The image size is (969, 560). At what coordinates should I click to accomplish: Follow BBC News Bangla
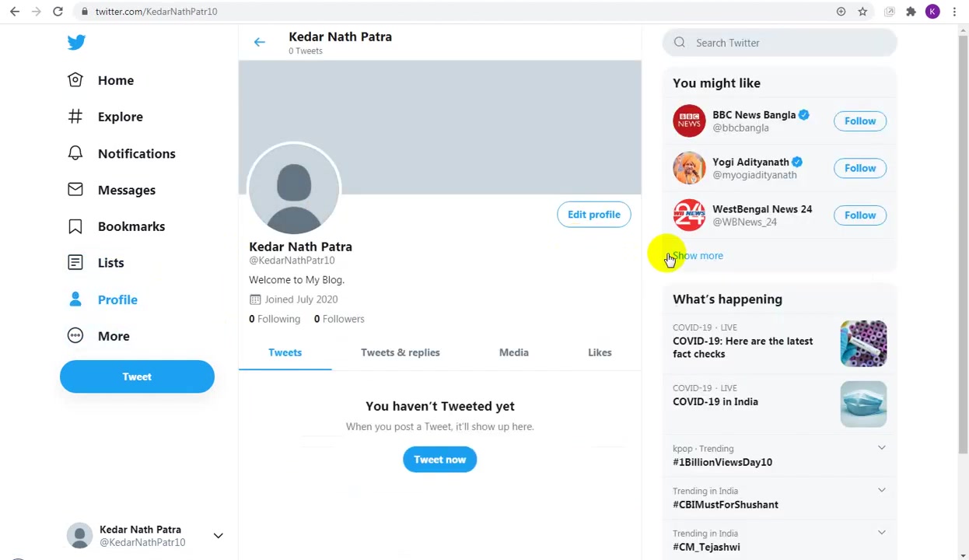coord(860,121)
